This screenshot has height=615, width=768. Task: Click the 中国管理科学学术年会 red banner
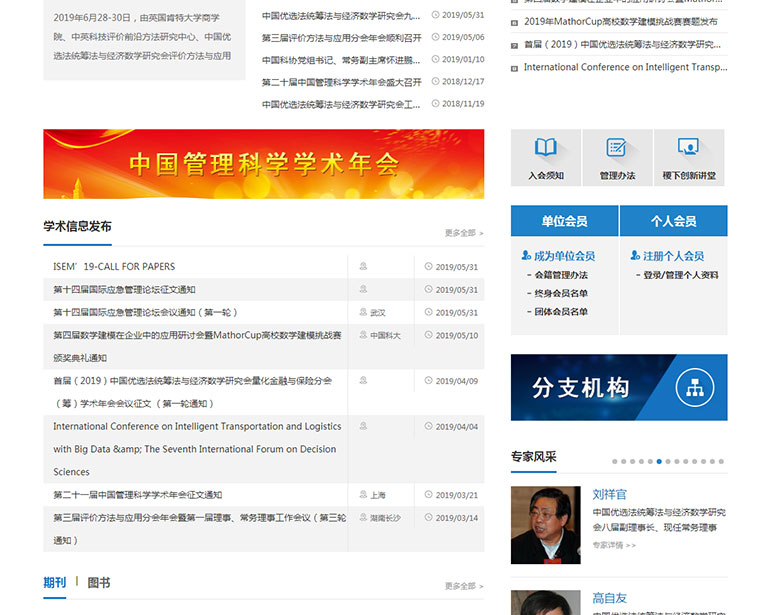pos(263,164)
